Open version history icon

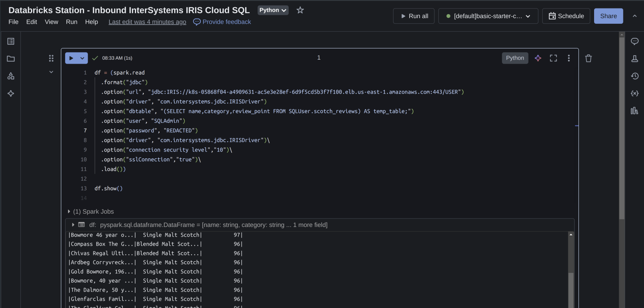[x=634, y=76]
